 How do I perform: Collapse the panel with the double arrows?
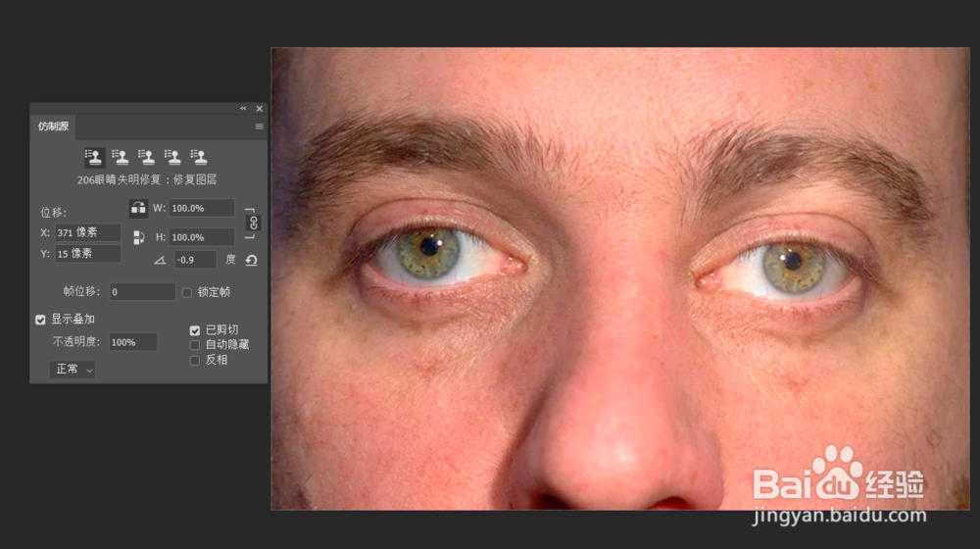[243, 109]
